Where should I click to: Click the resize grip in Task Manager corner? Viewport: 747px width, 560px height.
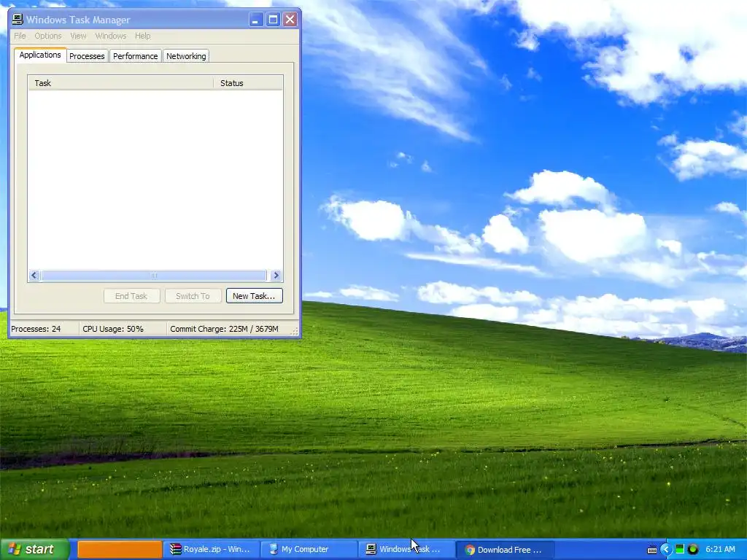pos(295,332)
